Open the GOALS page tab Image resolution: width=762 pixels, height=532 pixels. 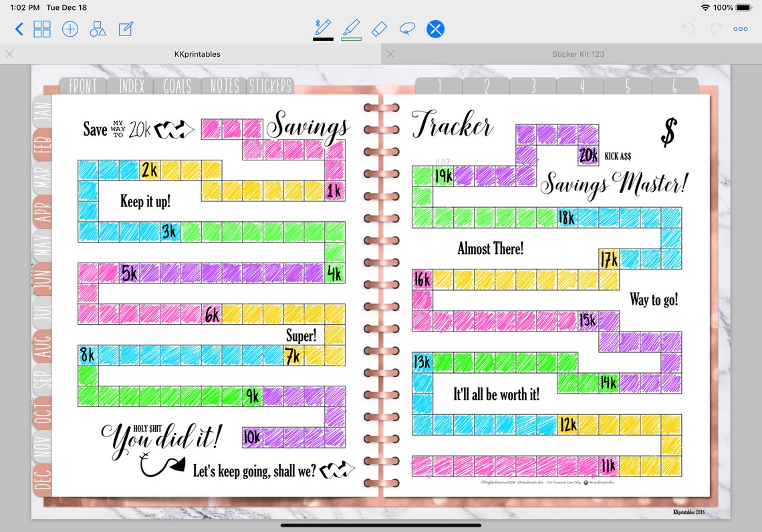pos(176,86)
